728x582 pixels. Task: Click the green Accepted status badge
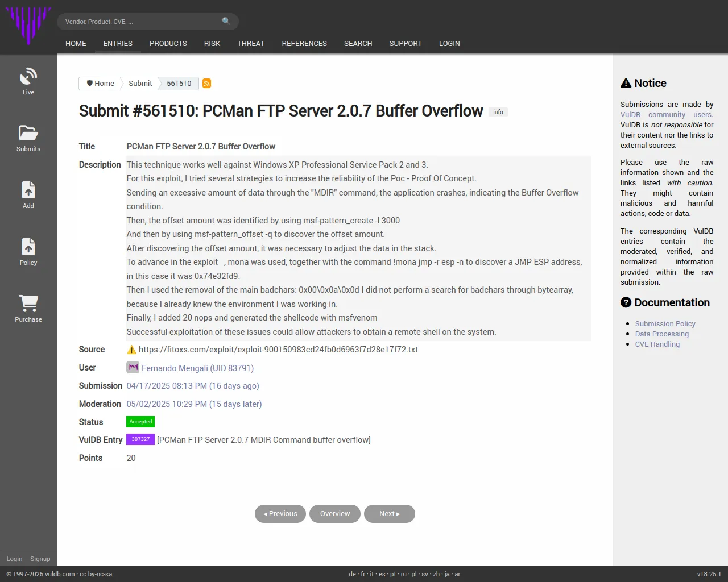pos(140,422)
